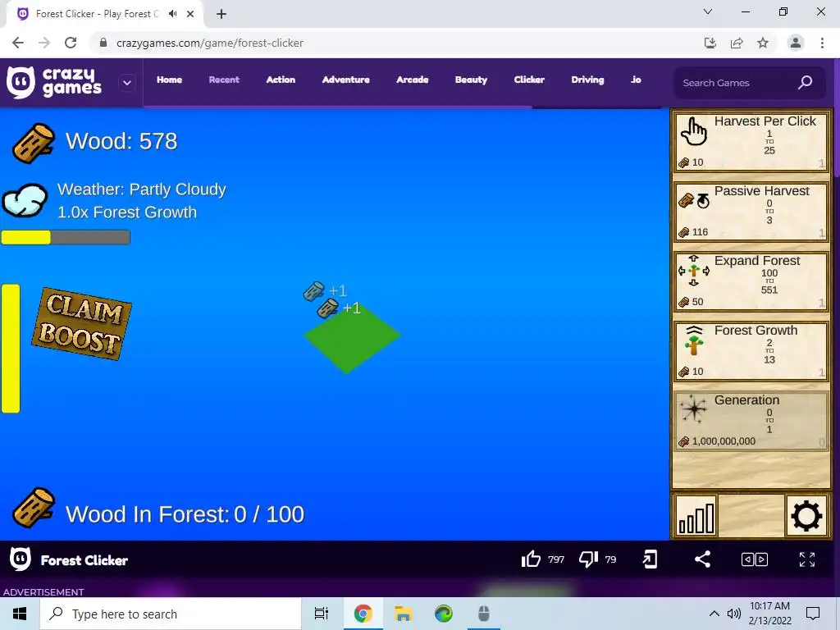Open a new browser tab
The image size is (840, 630).
pyautogui.click(x=221, y=15)
